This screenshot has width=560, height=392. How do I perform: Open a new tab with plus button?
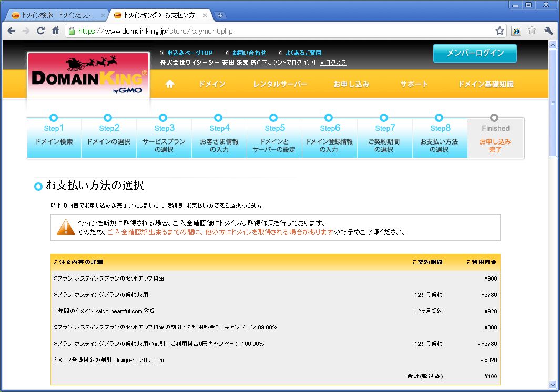(221, 15)
